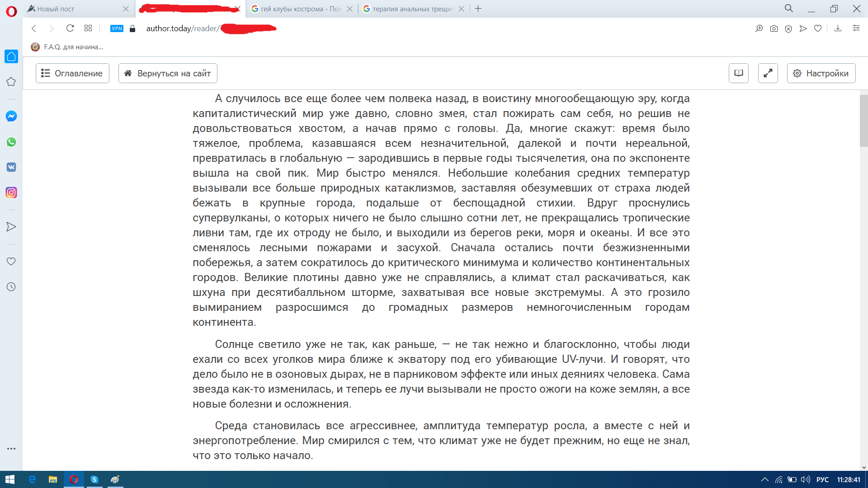Toggle the VPN badge in address bar
Screen dimensions: 868x488
click(x=117, y=28)
